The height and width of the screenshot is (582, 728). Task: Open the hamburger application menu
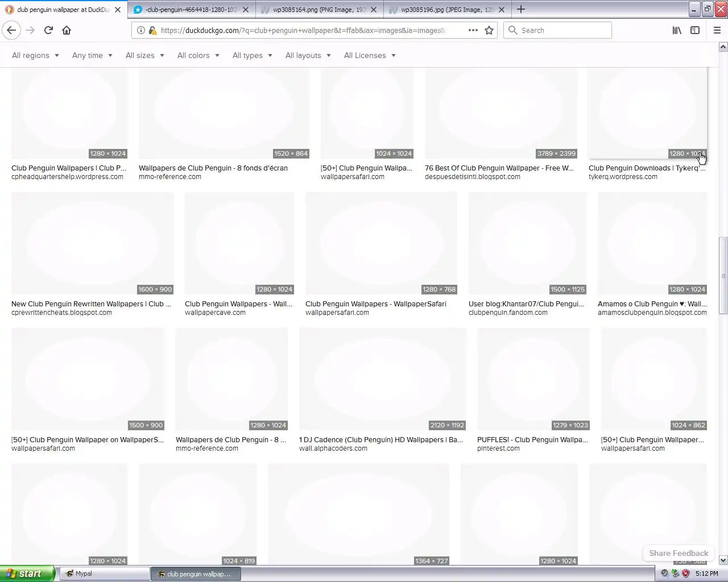717,30
